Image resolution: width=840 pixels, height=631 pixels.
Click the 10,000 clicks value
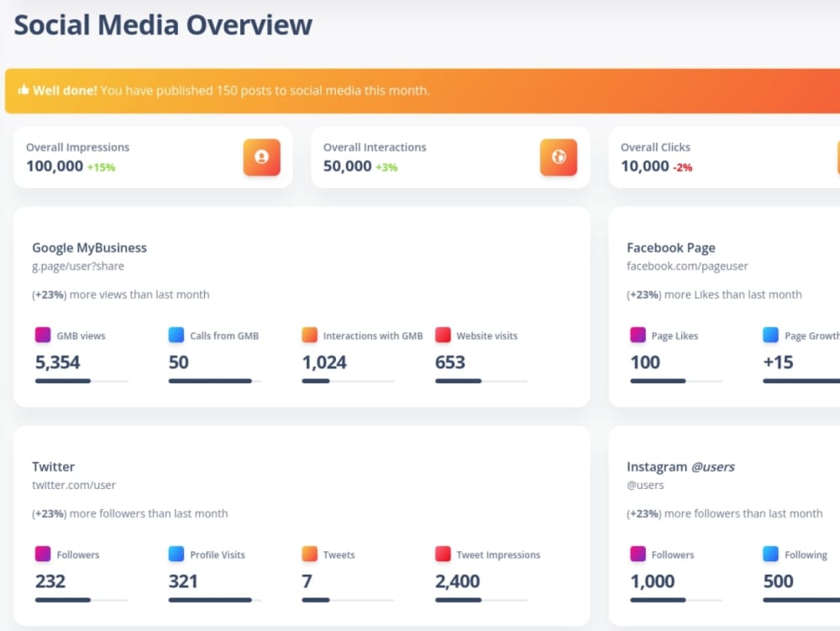click(x=645, y=166)
